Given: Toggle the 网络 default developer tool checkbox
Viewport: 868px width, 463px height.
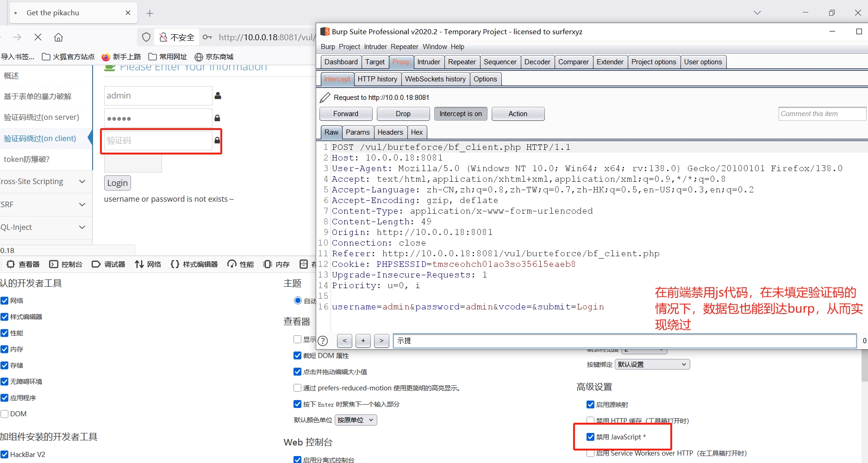Looking at the screenshot, I should coord(5,301).
